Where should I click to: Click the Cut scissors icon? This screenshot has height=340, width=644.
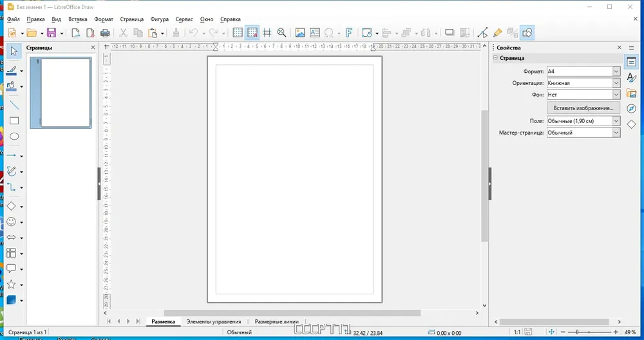(123, 33)
